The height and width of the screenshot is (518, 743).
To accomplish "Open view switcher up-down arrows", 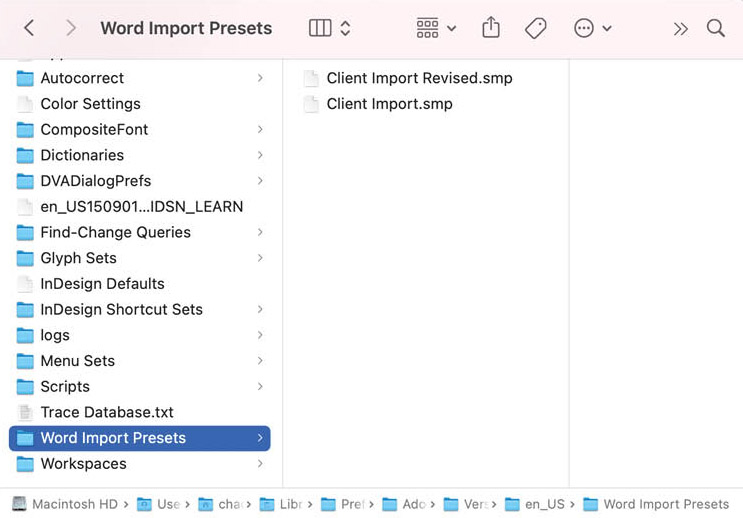I will pyautogui.click(x=345, y=28).
